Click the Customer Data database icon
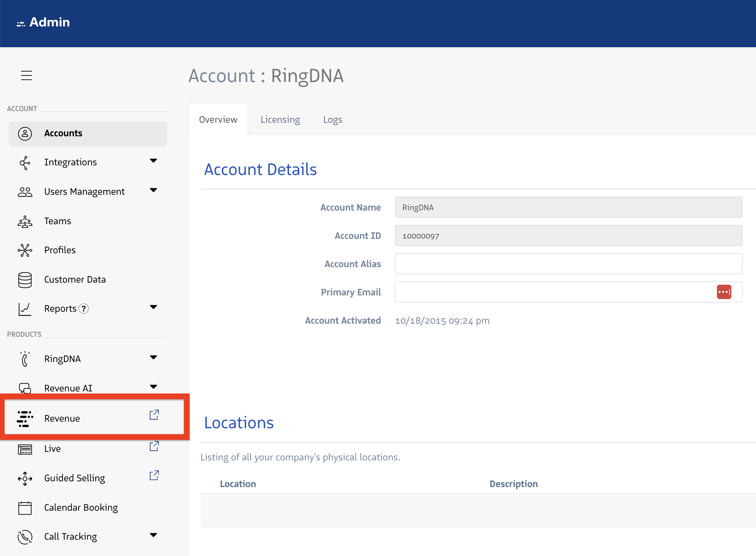Viewport: 756px width, 556px height. (x=25, y=280)
